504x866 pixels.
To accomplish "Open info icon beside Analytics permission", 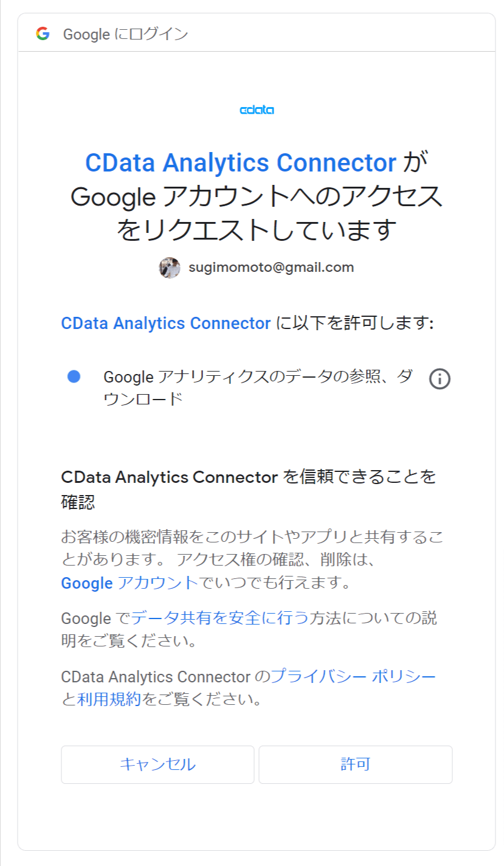I will click(440, 379).
